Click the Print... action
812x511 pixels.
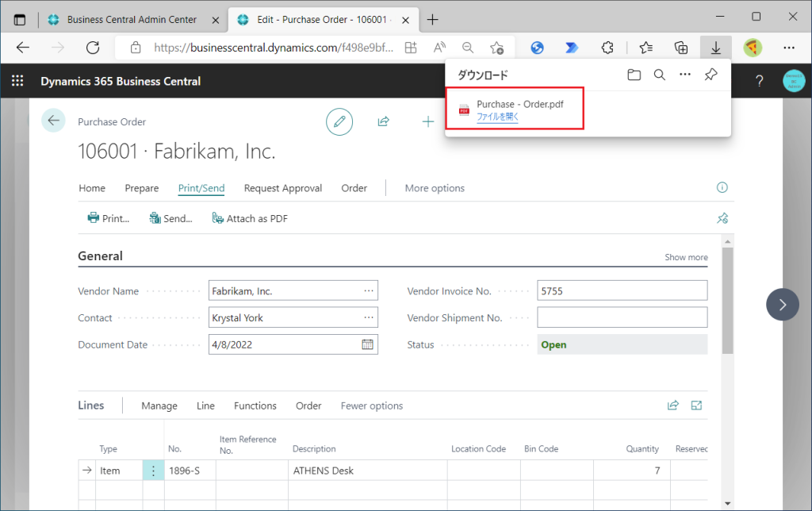click(x=108, y=218)
